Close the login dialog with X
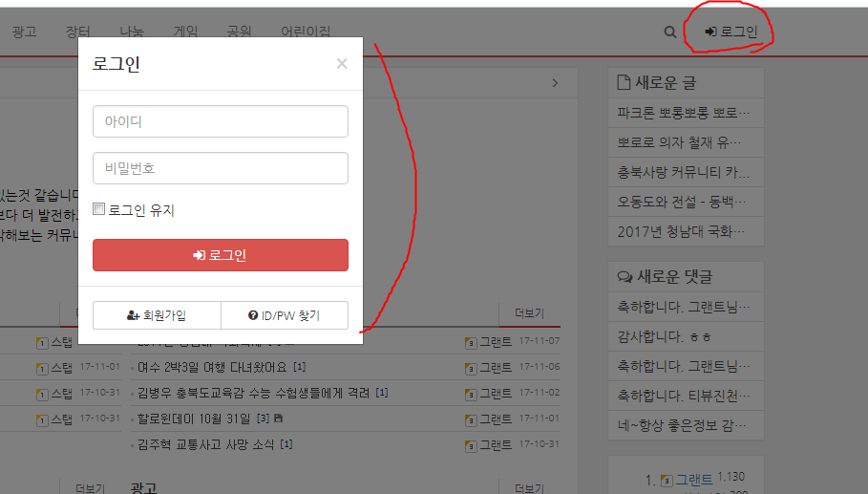Viewport: 868px width, 494px height. click(342, 64)
